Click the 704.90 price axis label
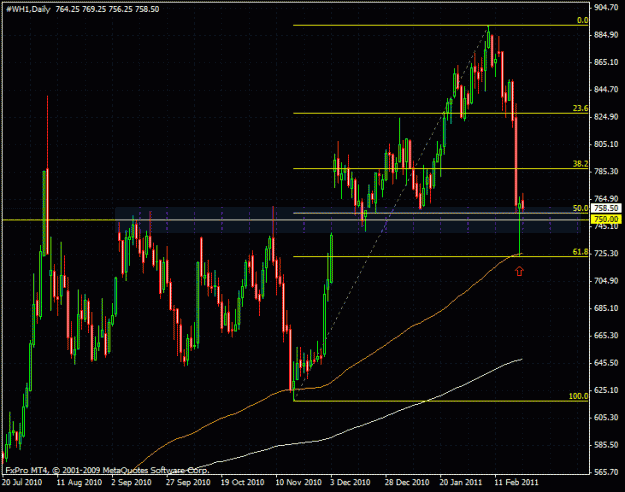 pyautogui.click(x=606, y=281)
